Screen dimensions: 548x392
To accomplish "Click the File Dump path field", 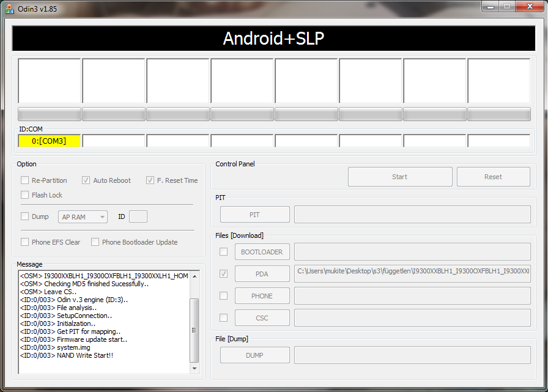I will (412, 355).
